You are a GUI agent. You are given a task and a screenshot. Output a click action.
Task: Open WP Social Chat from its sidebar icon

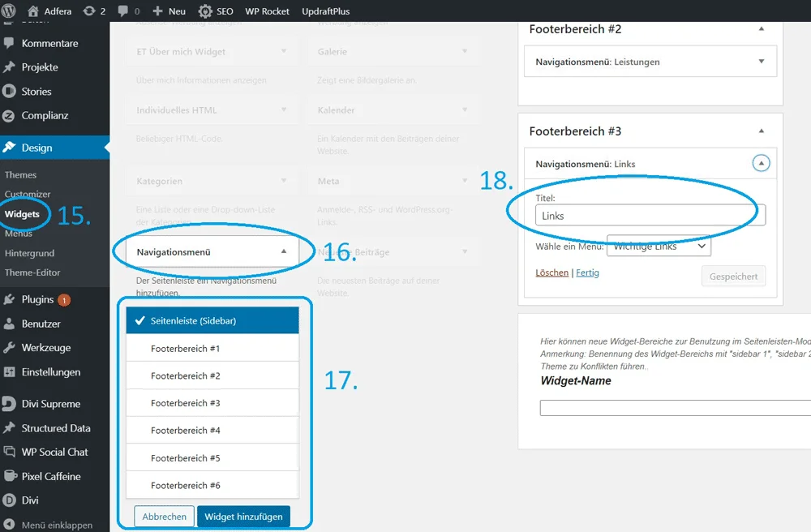(11, 452)
